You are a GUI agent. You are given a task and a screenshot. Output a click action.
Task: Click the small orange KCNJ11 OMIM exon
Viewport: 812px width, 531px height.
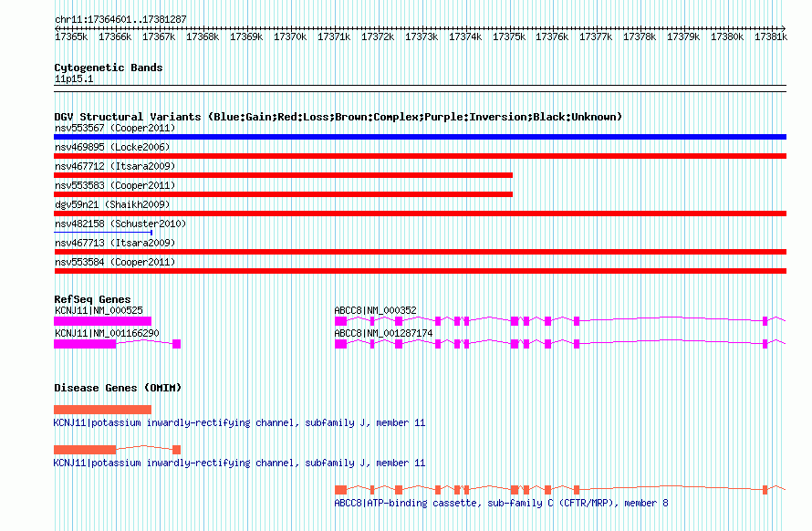[177, 450]
